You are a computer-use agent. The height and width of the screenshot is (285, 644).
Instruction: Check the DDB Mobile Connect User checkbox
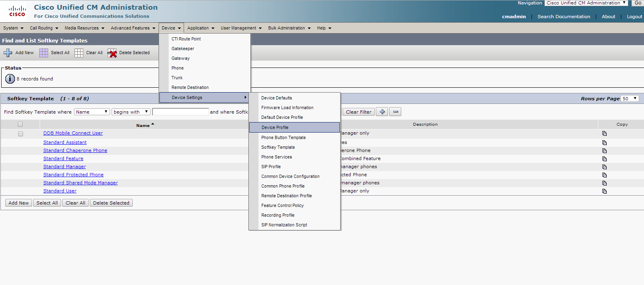tap(21, 134)
